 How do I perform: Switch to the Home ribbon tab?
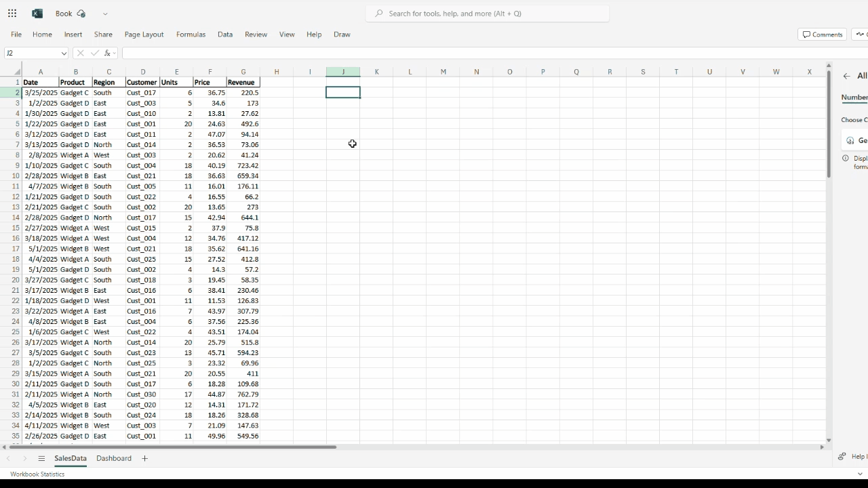(x=42, y=35)
